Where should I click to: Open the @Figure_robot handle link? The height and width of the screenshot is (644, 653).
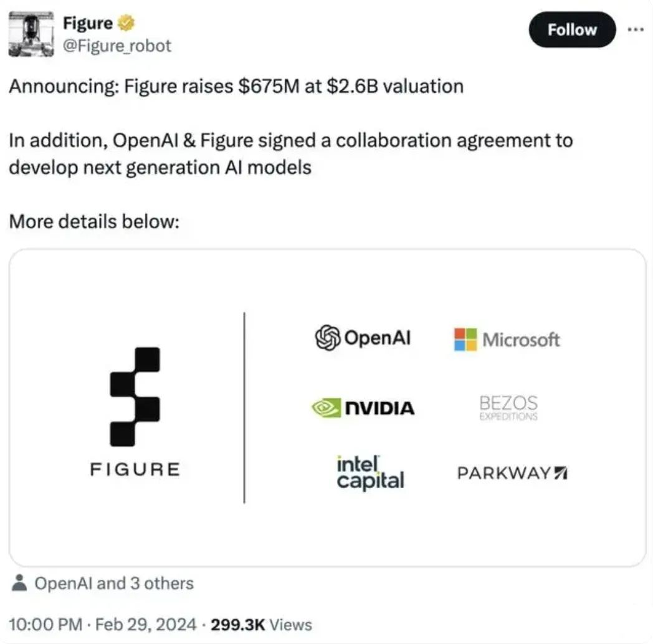[117, 46]
